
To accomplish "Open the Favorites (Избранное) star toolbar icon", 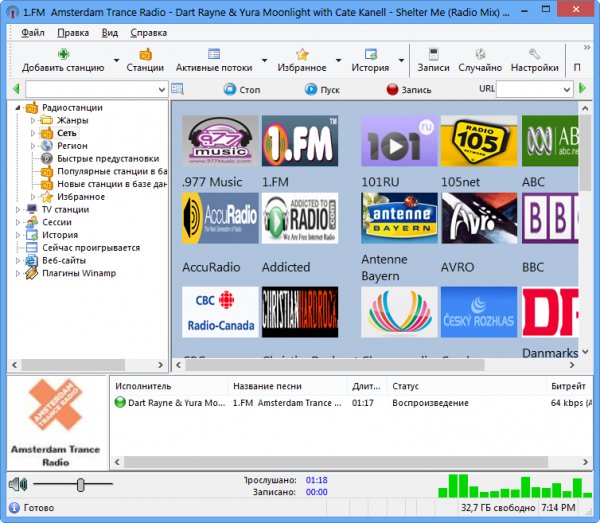I will 302,54.
